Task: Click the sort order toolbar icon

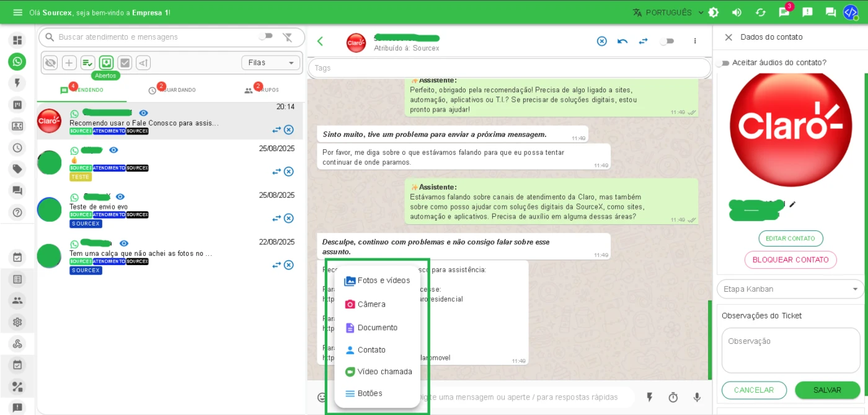Action: pos(143,63)
